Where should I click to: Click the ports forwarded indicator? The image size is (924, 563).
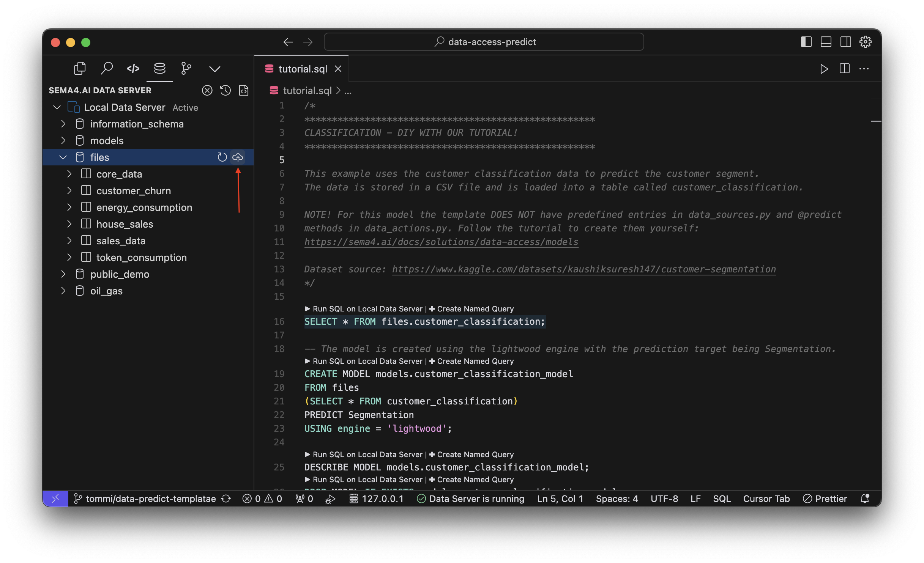click(304, 499)
